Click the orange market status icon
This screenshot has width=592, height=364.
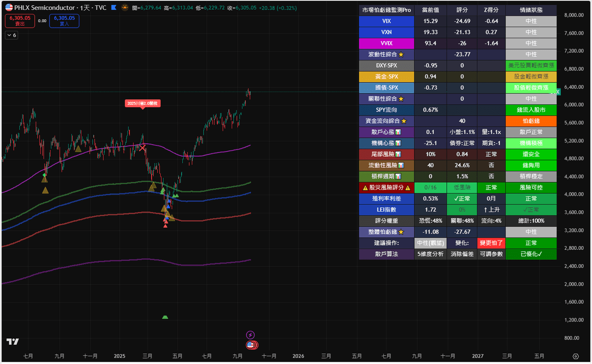(124, 8)
